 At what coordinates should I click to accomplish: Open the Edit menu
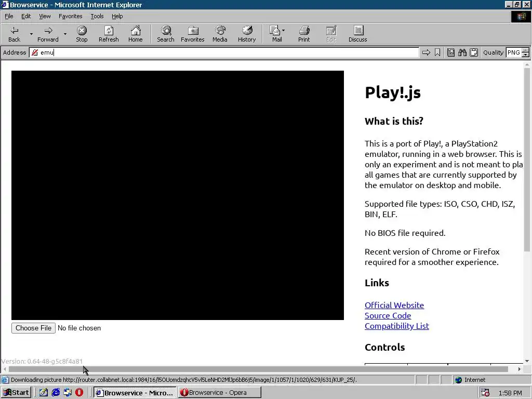pyautogui.click(x=26, y=16)
